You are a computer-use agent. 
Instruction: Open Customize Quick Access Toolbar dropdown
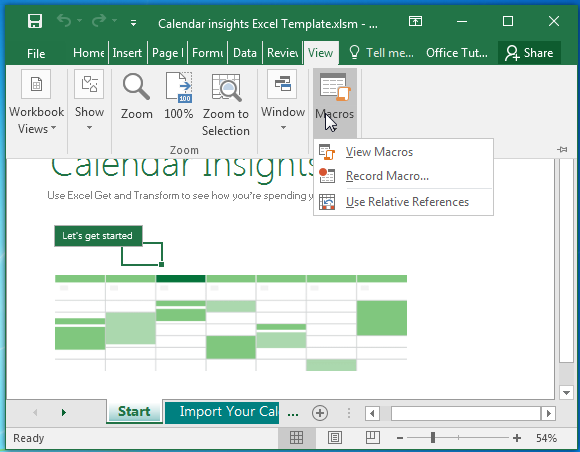(134, 23)
